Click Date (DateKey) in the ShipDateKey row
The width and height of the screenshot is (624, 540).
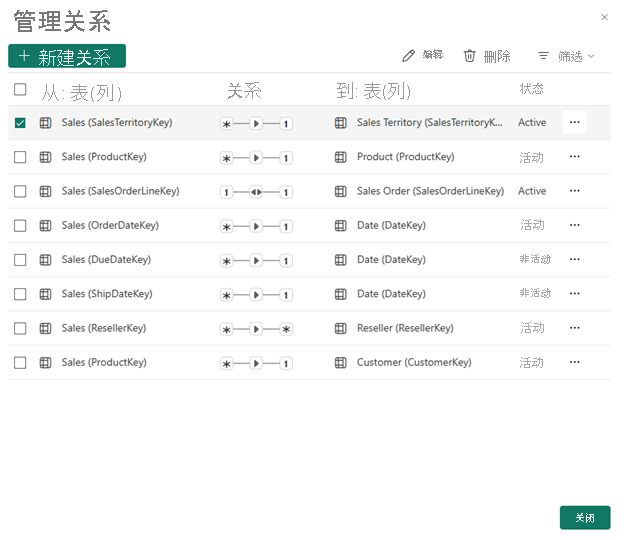tap(391, 294)
